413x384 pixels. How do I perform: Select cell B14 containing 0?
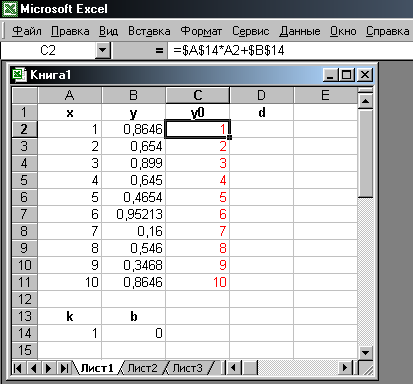click(134, 333)
